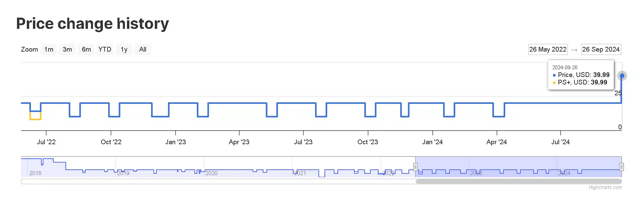The height and width of the screenshot is (207, 644).
Task: Click the Oct '23 axis label
Action: (x=368, y=142)
